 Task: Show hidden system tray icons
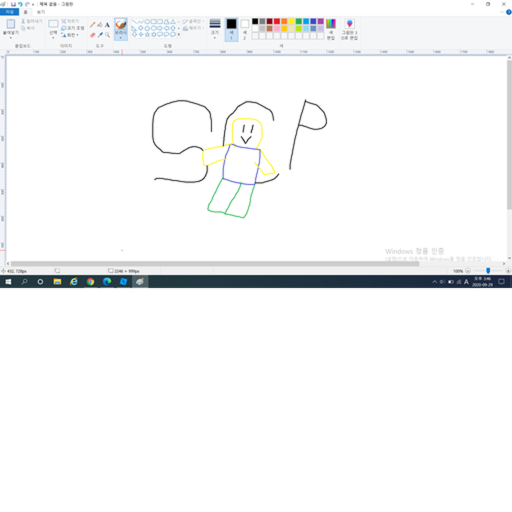point(435,282)
